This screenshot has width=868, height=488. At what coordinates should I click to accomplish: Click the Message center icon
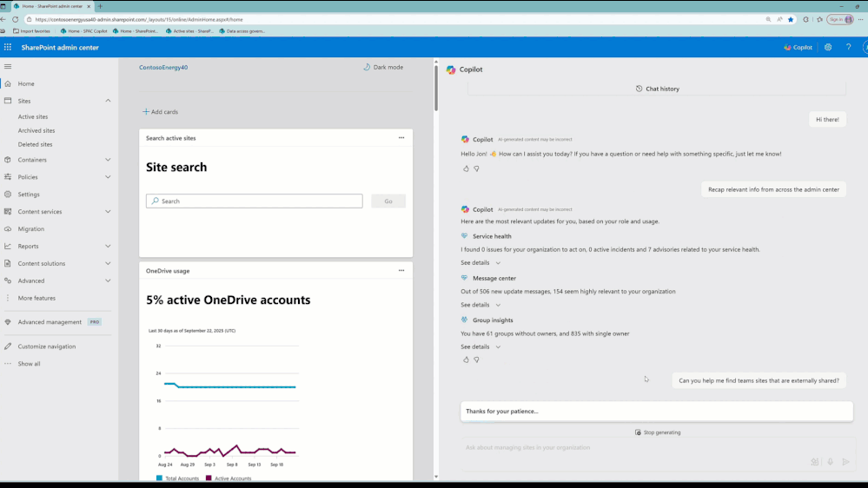click(465, 278)
